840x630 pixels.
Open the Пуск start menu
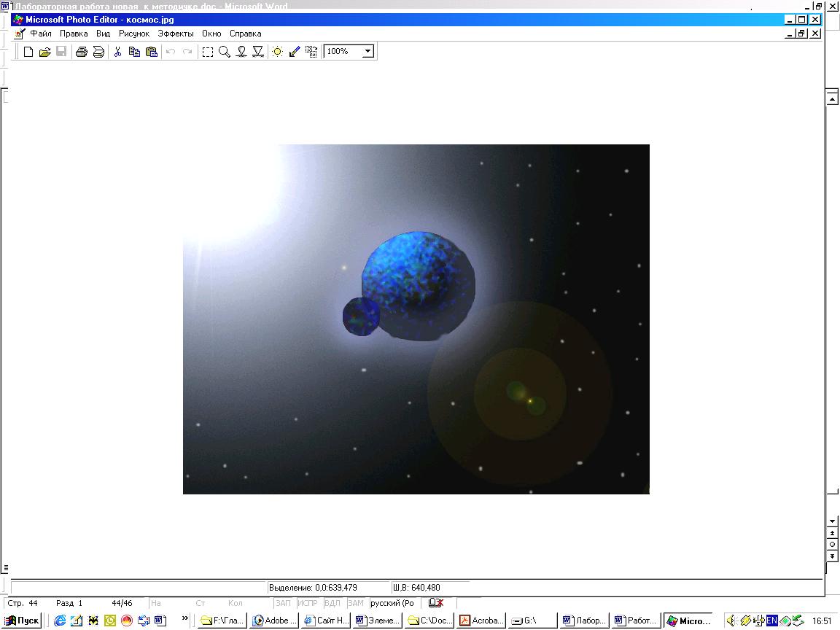[x=22, y=621]
